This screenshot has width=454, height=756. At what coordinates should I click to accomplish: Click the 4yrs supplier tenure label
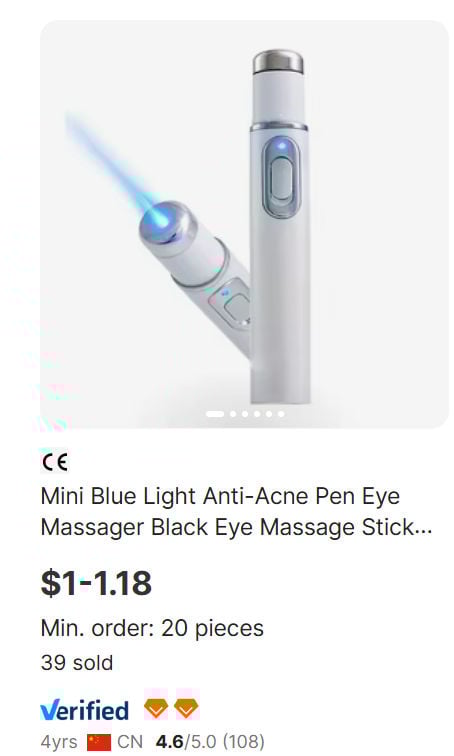point(58,742)
